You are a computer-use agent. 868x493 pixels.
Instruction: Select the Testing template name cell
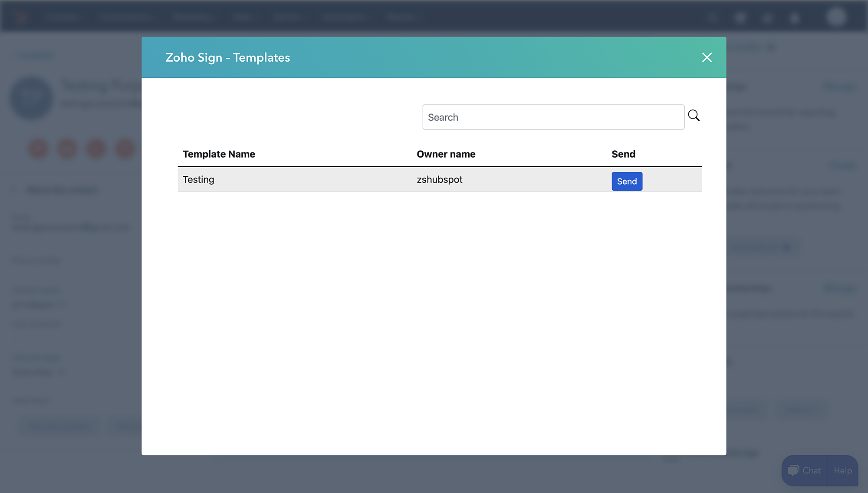[198, 179]
